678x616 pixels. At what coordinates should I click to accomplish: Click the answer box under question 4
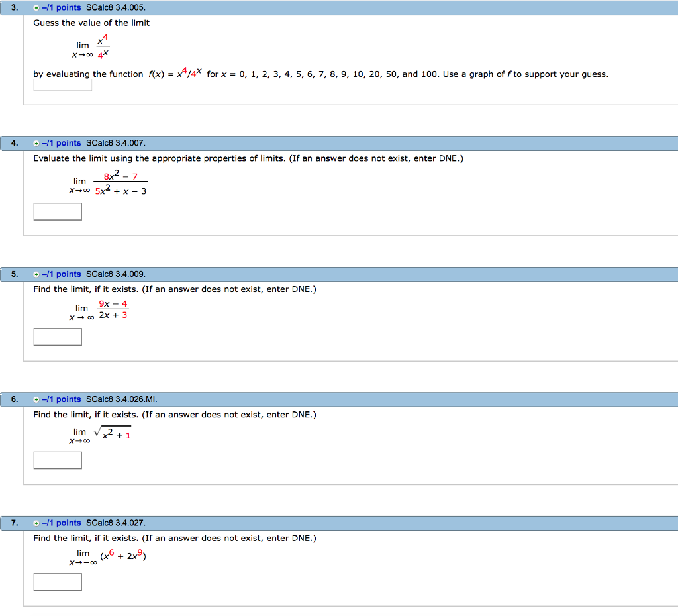(58, 211)
